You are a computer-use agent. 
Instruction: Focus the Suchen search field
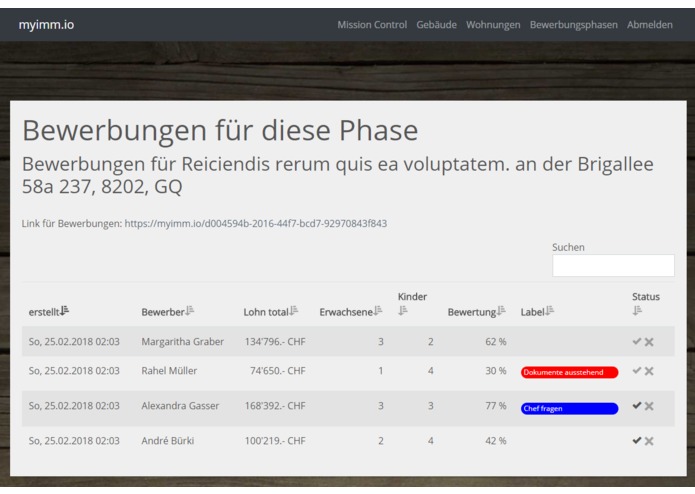click(613, 265)
